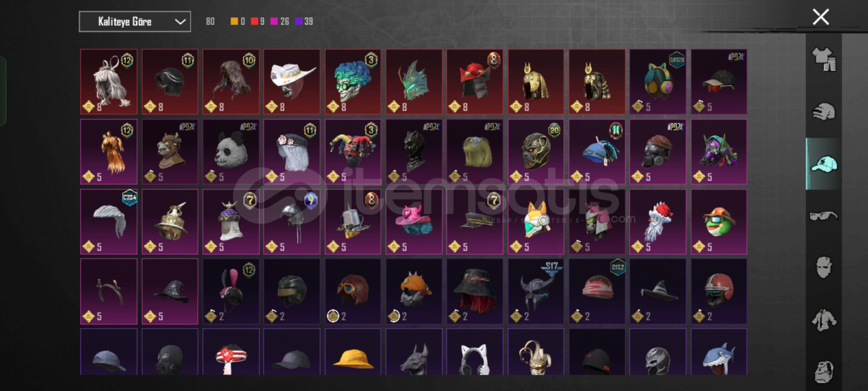Screen dimensions: 868x391
Task: Expand the Kaliteye Göre sort dropdown
Action: click(x=135, y=22)
